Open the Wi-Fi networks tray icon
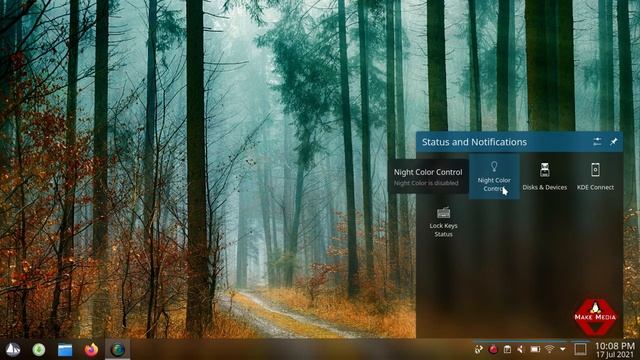 tap(549, 349)
